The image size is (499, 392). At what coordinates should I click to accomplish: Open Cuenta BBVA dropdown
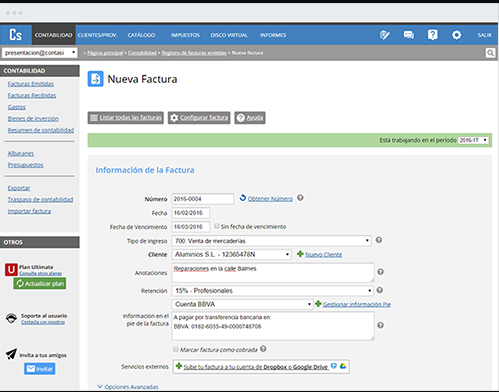pos(242,304)
